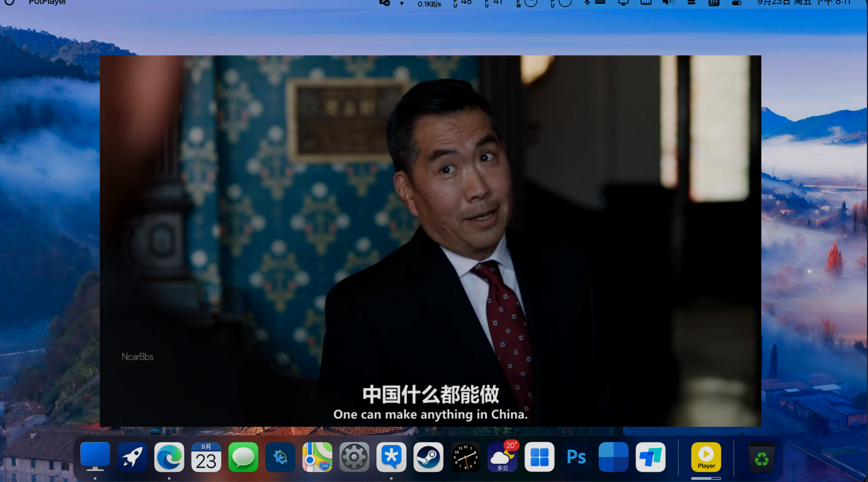868x482 pixels.
Task: Launch Steam from the dock
Action: 428,457
